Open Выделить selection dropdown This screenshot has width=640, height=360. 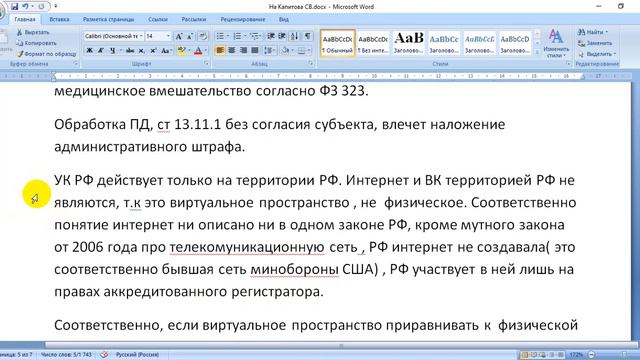pos(596,54)
